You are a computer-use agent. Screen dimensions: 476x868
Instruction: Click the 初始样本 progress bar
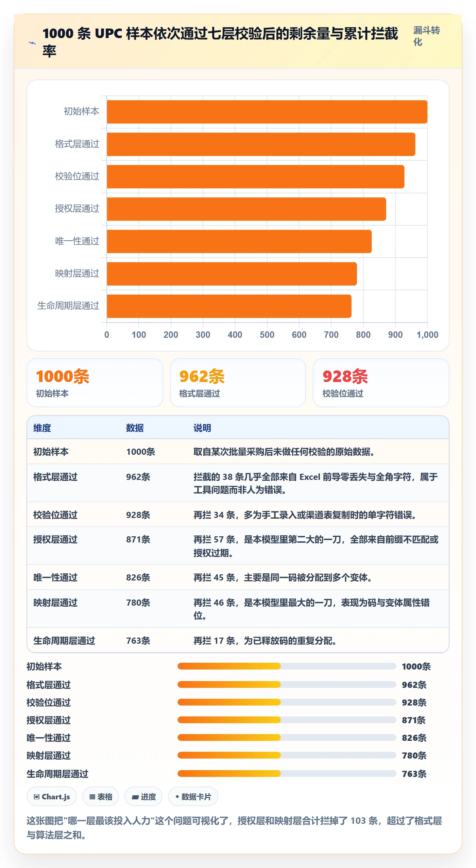(x=287, y=666)
